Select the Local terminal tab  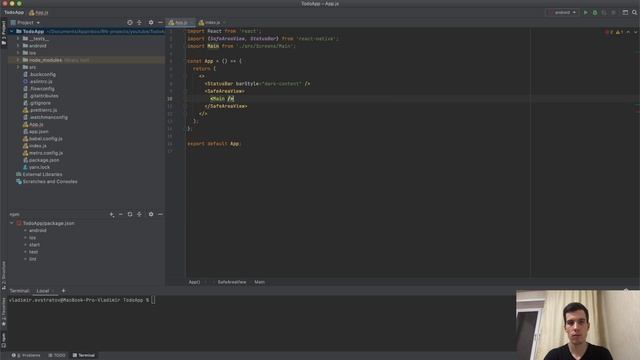point(43,291)
